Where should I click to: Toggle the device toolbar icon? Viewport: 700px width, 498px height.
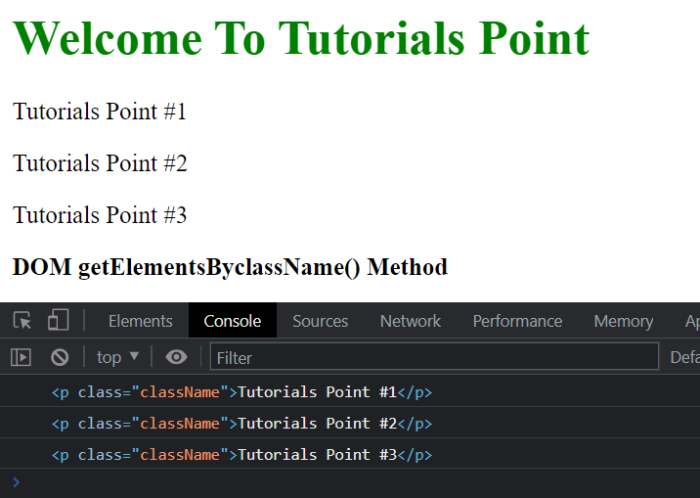point(58,320)
